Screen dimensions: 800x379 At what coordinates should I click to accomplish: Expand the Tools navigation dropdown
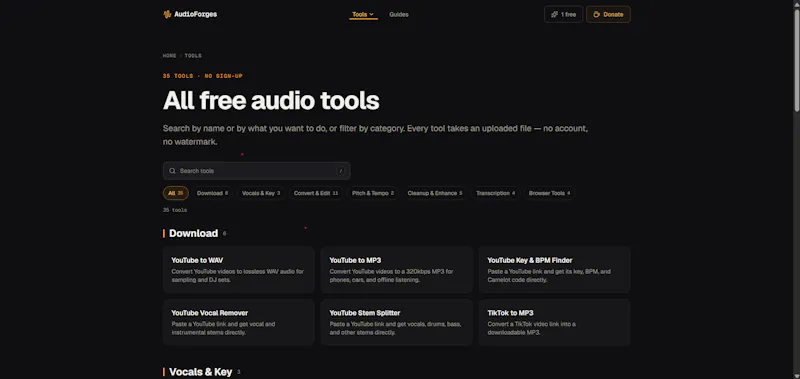point(363,14)
